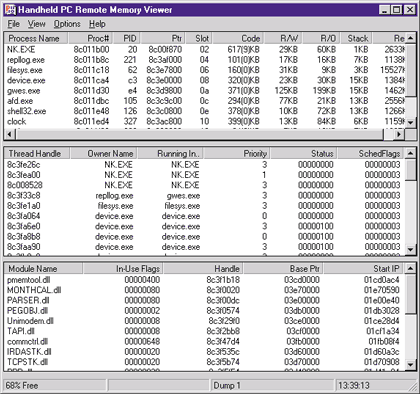Click the Module Name column header
Viewport: 420px width, 394px height.
click(43, 268)
